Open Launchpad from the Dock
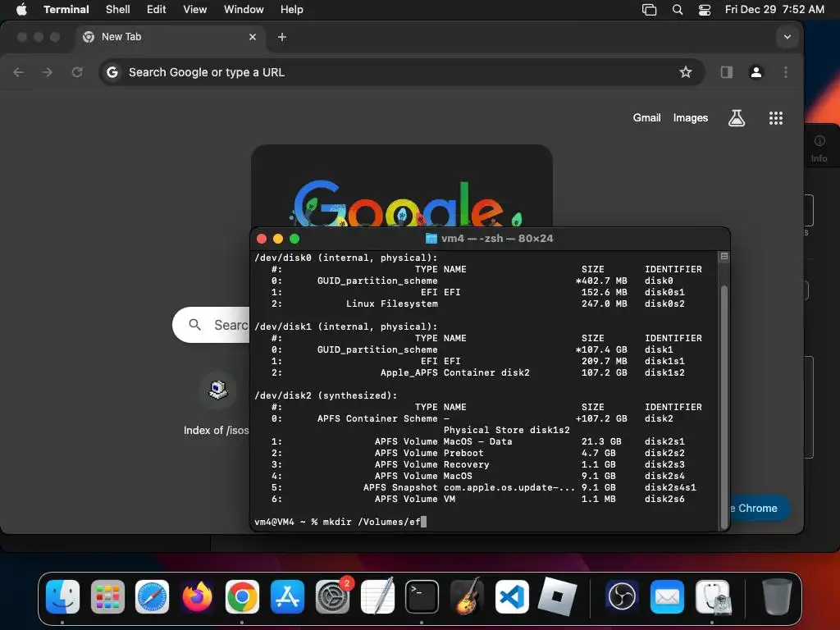 click(x=107, y=597)
